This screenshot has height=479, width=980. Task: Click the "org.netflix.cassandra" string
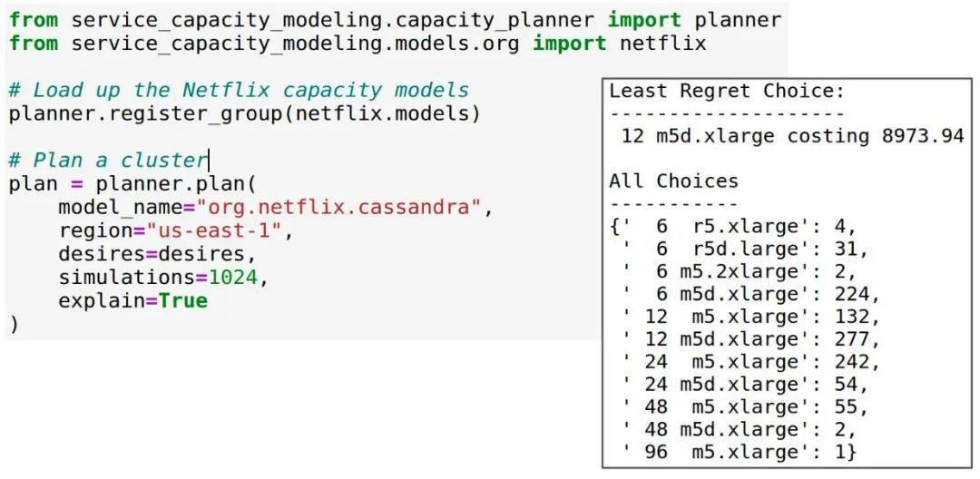[338, 207]
